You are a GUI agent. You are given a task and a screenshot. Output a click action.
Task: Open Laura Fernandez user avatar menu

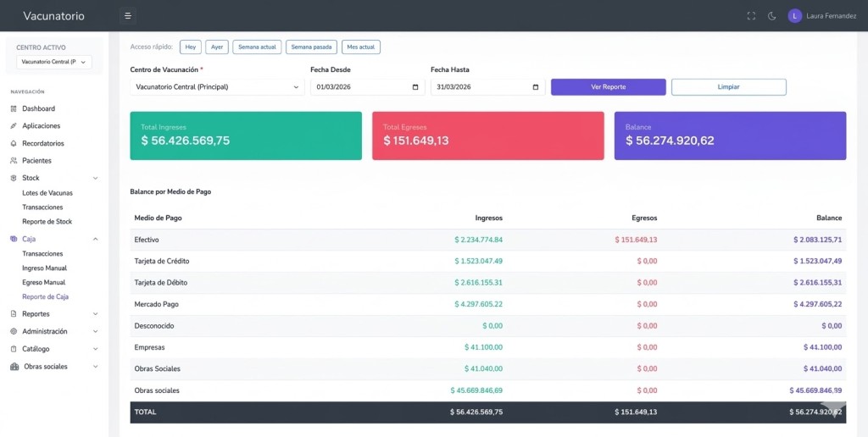pyautogui.click(x=794, y=15)
